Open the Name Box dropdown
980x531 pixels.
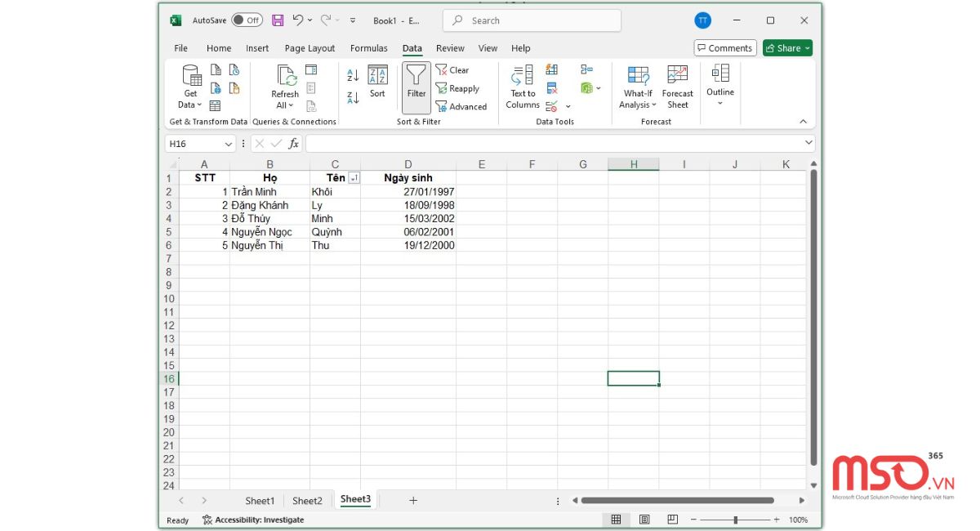tap(228, 144)
